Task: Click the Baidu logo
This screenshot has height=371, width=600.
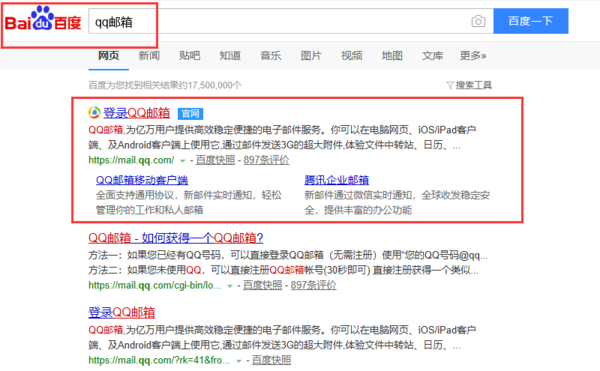Action: pyautogui.click(x=43, y=19)
